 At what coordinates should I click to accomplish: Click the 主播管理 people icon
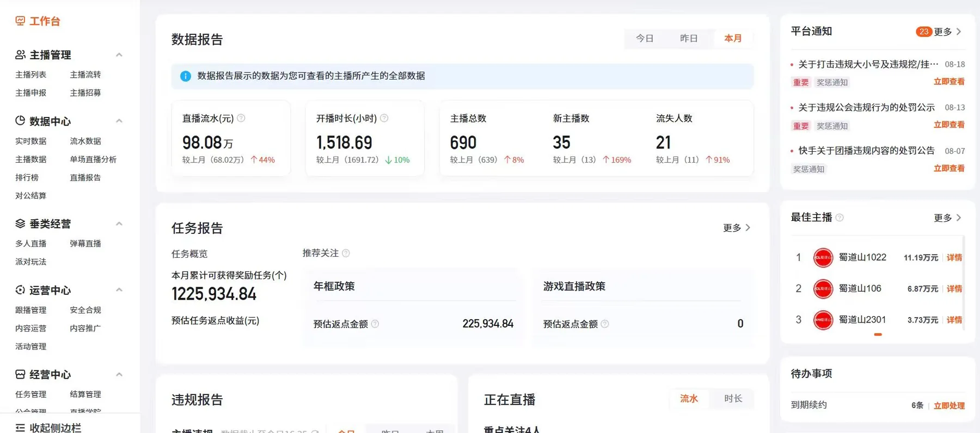(20, 55)
